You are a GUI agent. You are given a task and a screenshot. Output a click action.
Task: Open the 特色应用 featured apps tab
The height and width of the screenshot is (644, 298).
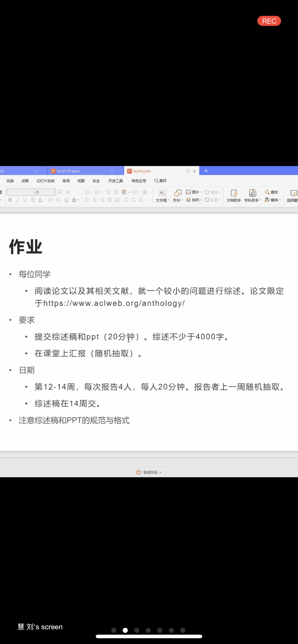click(139, 181)
